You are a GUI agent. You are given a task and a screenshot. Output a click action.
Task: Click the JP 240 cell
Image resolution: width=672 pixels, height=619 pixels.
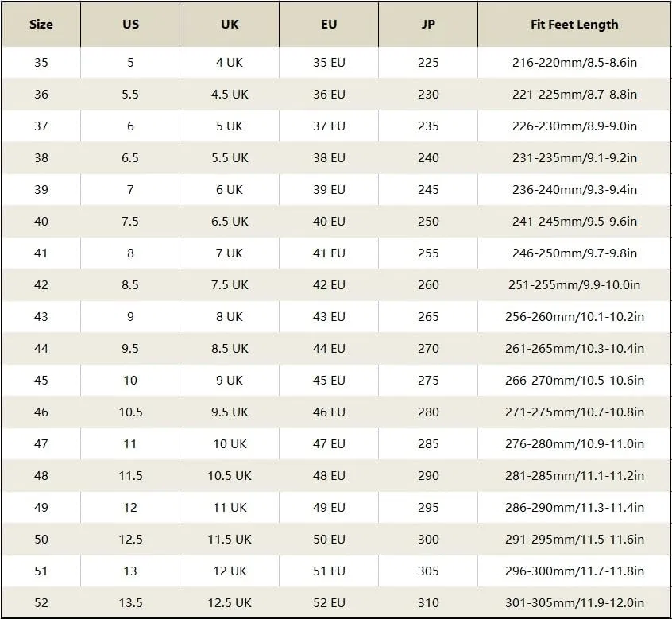(x=428, y=158)
